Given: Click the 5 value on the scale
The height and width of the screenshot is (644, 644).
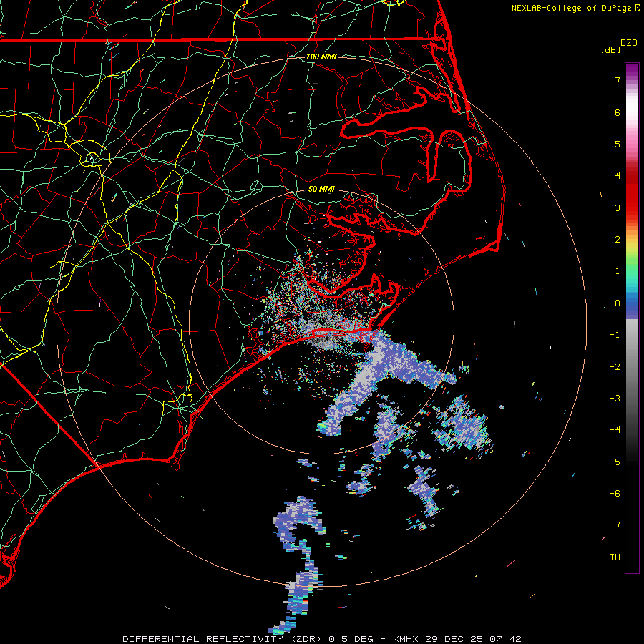Looking at the screenshot, I should pos(618,144).
